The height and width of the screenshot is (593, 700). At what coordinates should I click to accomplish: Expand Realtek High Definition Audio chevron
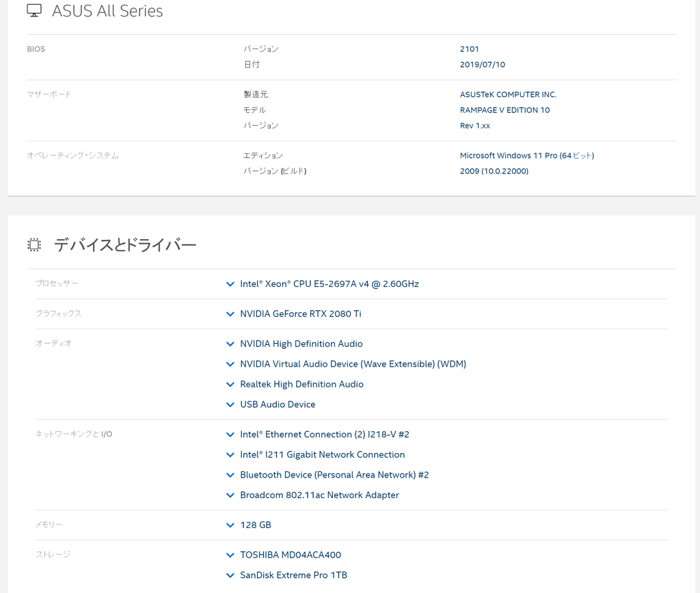tap(230, 384)
